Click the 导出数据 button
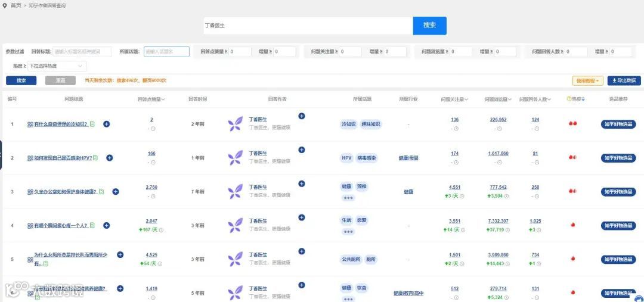 coord(624,81)
